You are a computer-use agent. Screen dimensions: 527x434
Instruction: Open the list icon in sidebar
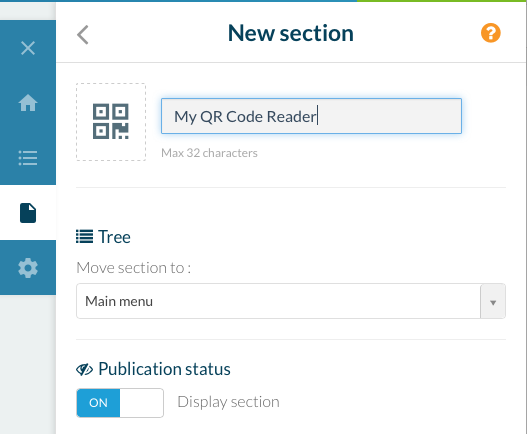tap(28, 158)
